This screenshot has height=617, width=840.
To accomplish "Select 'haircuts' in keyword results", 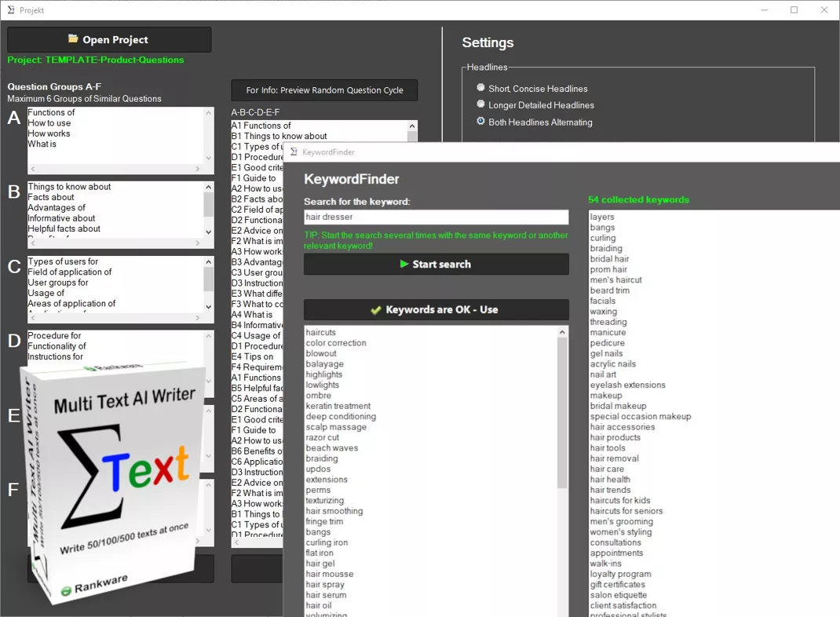I will pyautogui.click(x=321, y=332).
